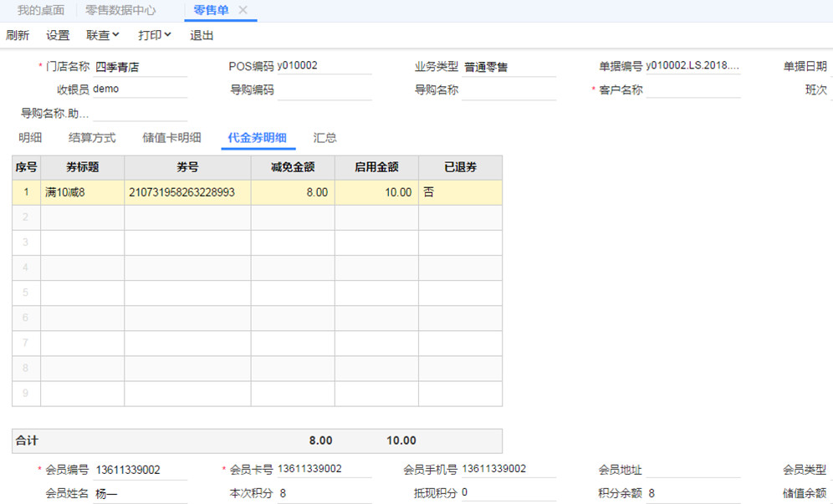Image resolution: width=833 pixels, height=504 pixels.
Task: Switch to the 我的桌面 tab
Action: pyautogui.click(x=40, y=10)
